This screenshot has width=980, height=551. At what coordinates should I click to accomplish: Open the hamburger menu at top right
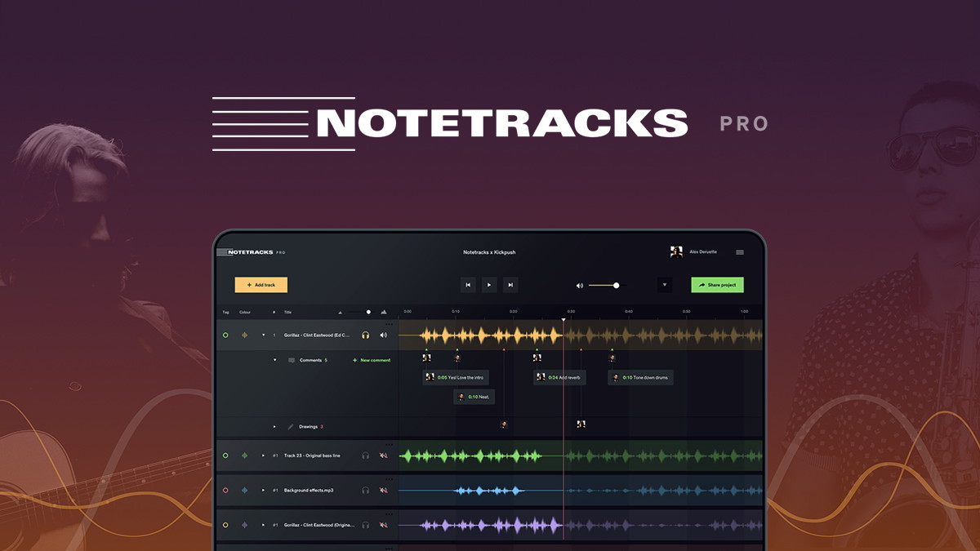pos(740,252)
